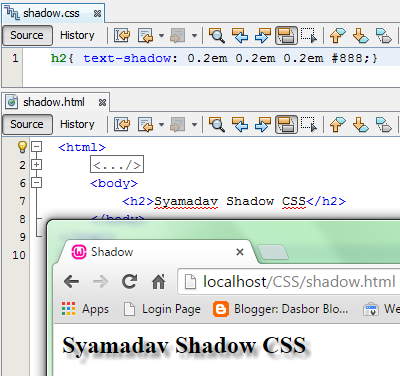Viewport: 400px width, 376px height.
Task: Click Find Selection magnifier in shadow.css toolbar
Action: tap(217, 35)
